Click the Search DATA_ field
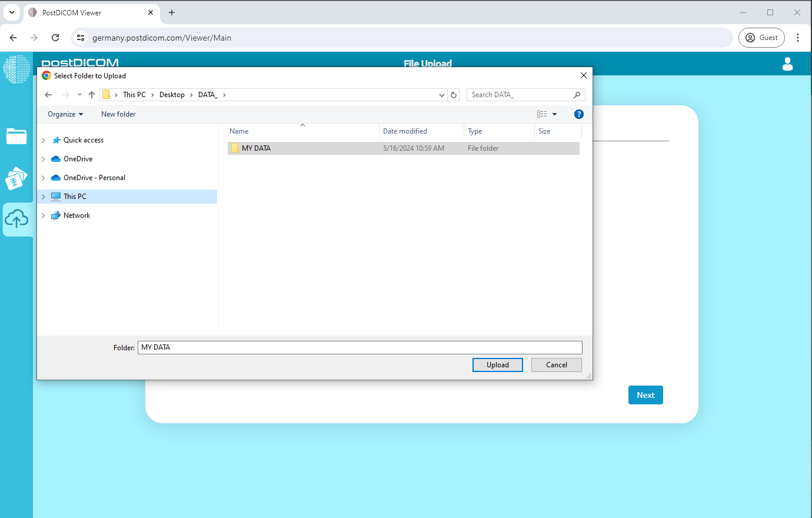 [520, 95]
